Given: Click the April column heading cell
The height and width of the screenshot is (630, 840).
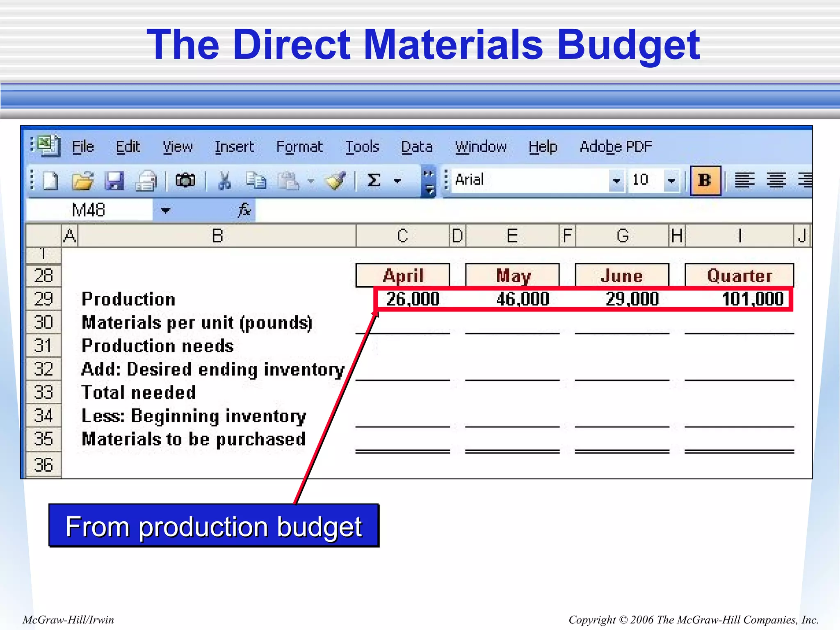Looking at the screenshot, I should click(x=403, y=275).
